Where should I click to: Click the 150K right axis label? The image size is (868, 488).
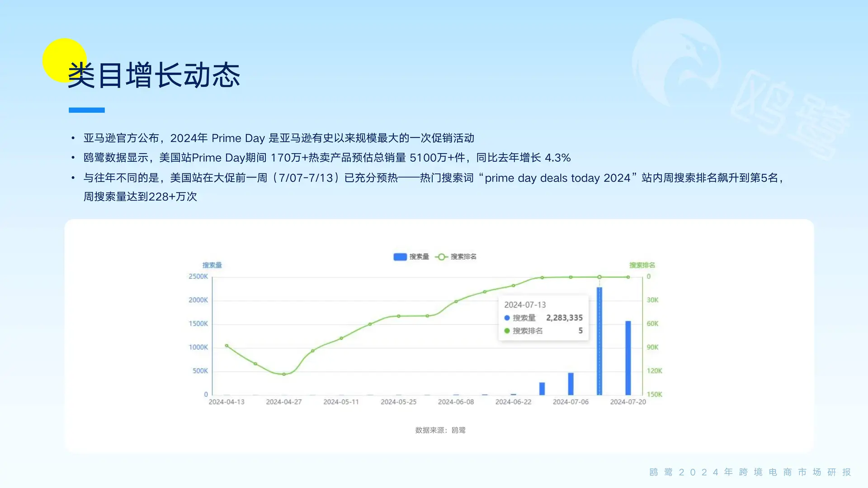(x=654, y=394)
